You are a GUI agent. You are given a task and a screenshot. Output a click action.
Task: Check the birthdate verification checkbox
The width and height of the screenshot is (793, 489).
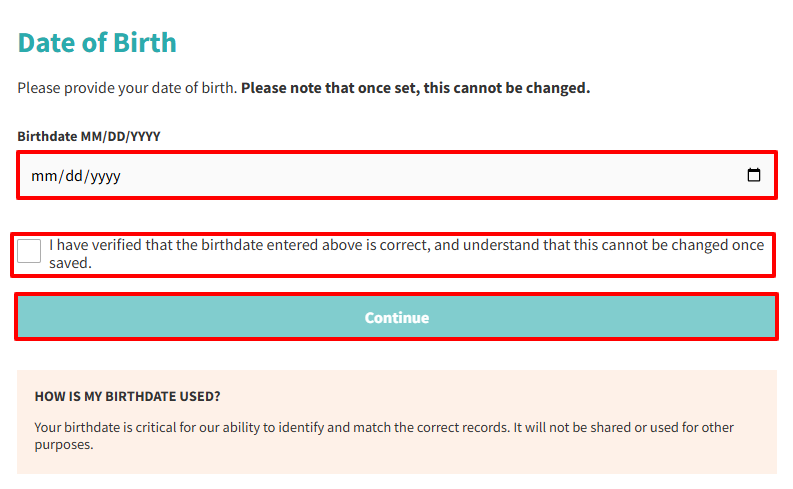30,251
